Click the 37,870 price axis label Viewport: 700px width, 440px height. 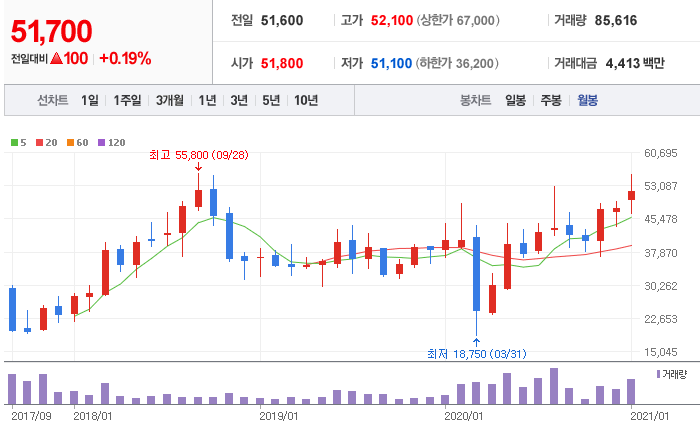point(661,253)
